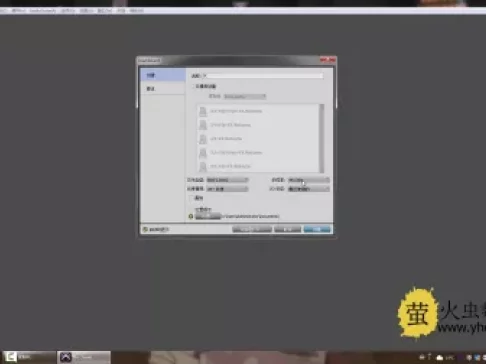The width and height of the screenshot is (486, 364).
Task: Select fifth template document icon in list
Action: tap(203, 166)
